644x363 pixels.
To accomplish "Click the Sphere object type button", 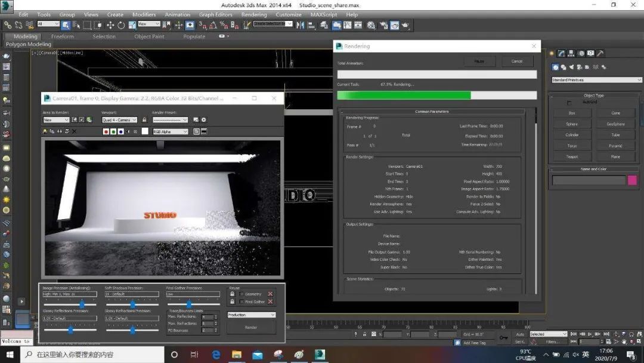I will tap(572, 124).
